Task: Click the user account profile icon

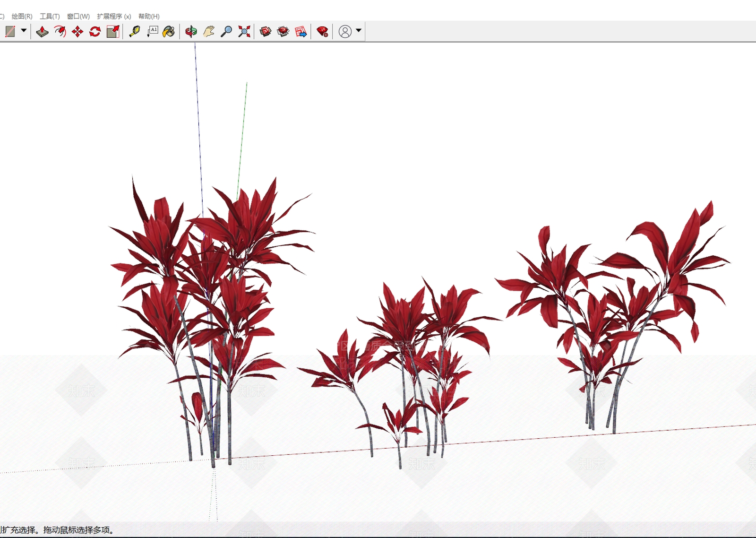Action: [x=345, y=32]
